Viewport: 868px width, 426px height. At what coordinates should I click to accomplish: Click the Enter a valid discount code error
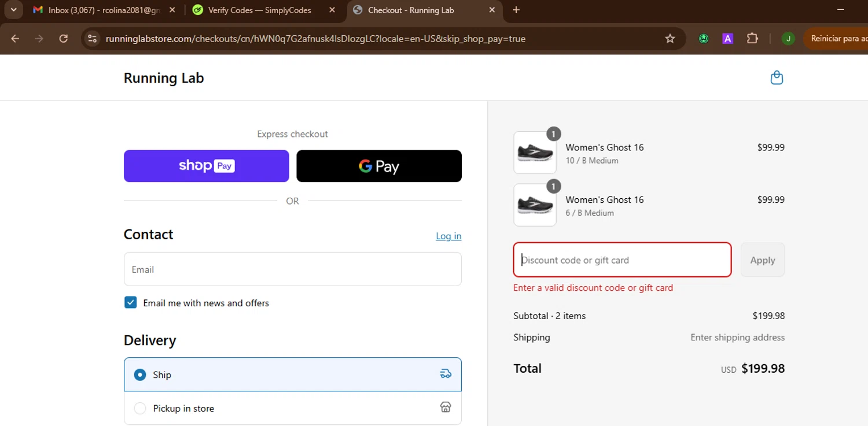(x=593, y=287)
